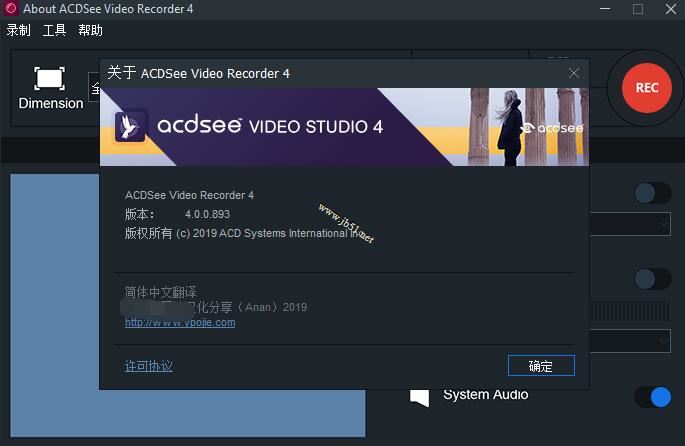
Task: Click the audio level meter bar
Action: [x=630, y=311]
